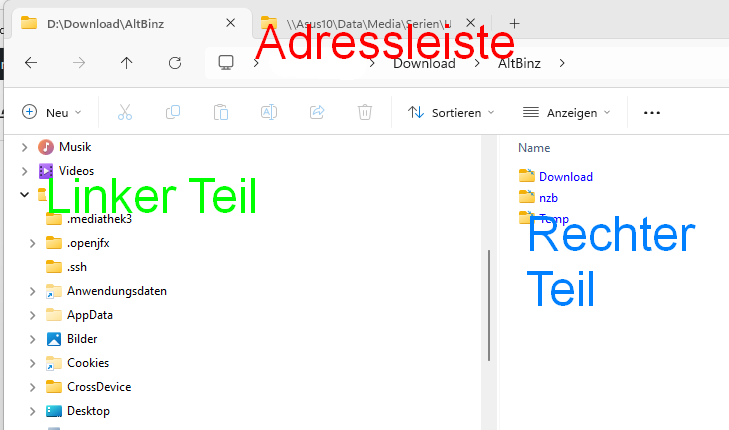
Task: Expand the Musik tree node
Action: coord(24,147)
